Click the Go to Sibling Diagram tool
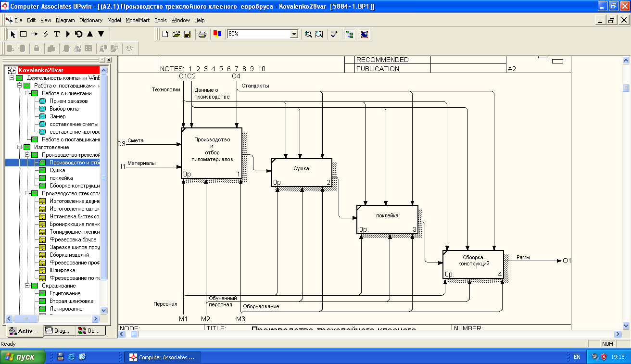This screenshot has width=631, height=364. tap(78, 34)
